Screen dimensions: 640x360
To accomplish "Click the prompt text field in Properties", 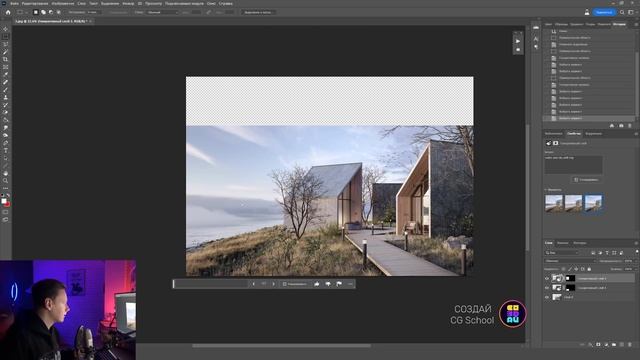I will (573, 164).
